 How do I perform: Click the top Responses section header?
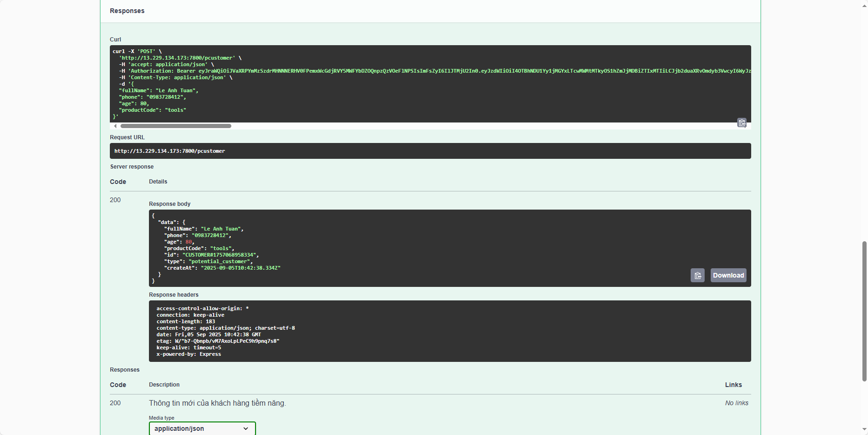point(127,11)
